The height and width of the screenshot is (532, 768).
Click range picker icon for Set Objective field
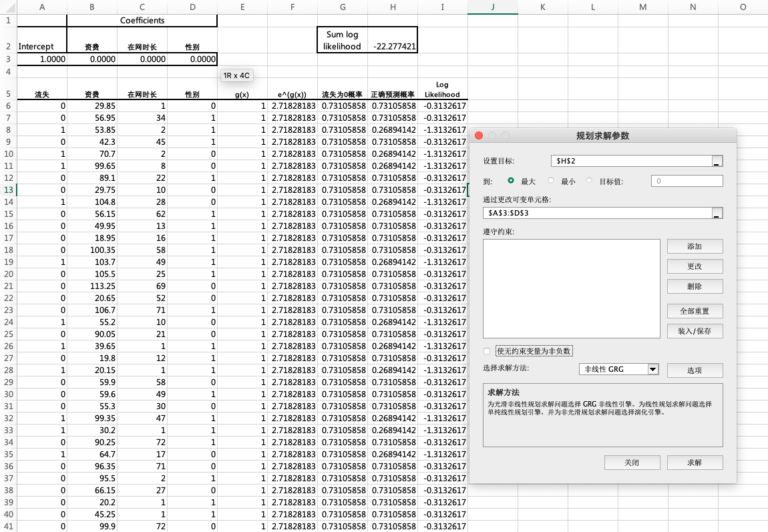pyautogui.click(x=717, y=161)
